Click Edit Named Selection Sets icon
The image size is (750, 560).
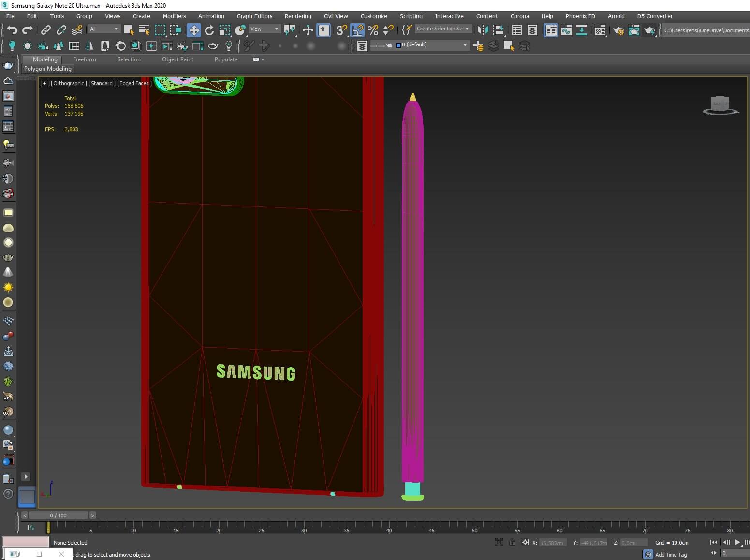click(407, 30)
